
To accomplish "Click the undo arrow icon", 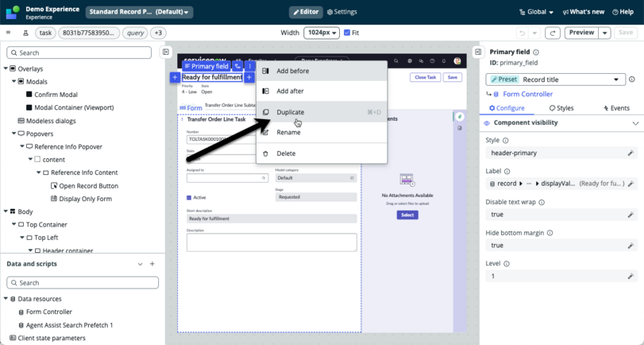I will click(x=522, y=33).
